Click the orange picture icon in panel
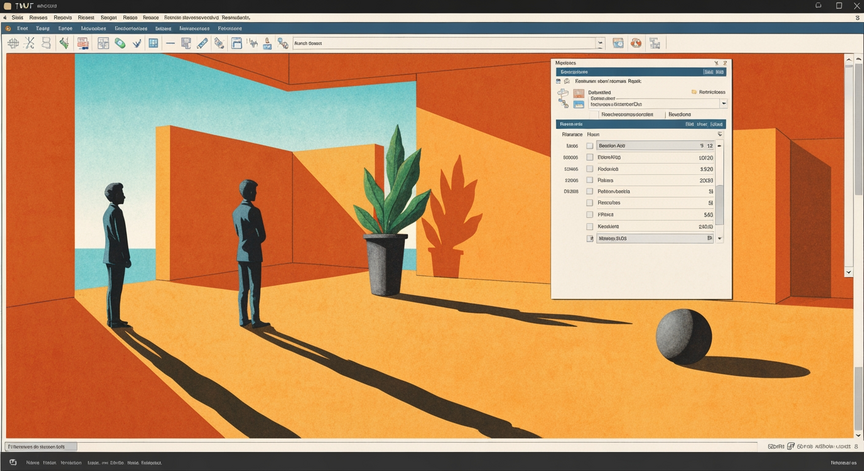Viewport: 864px width, 471px height. pos(579,94)
